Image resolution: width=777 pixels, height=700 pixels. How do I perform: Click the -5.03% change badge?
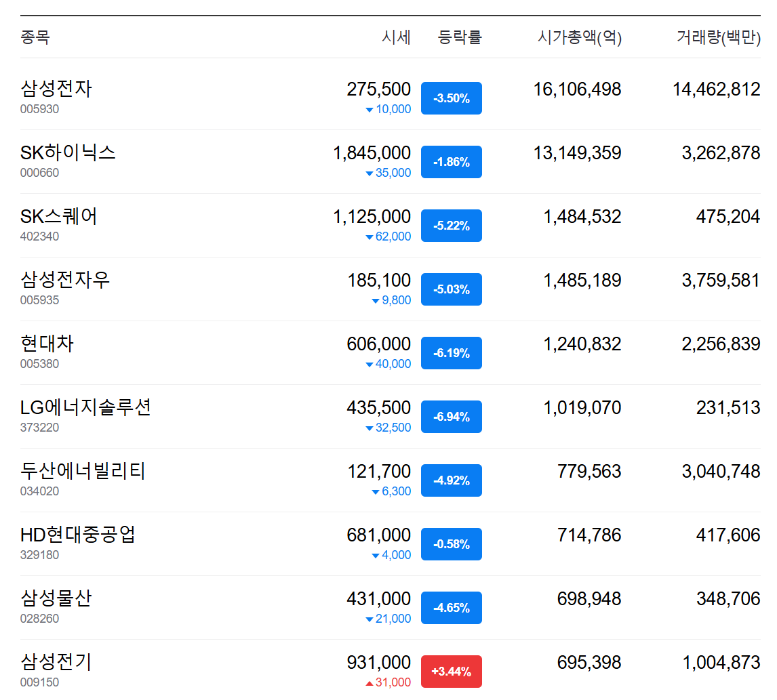[452, 289]
